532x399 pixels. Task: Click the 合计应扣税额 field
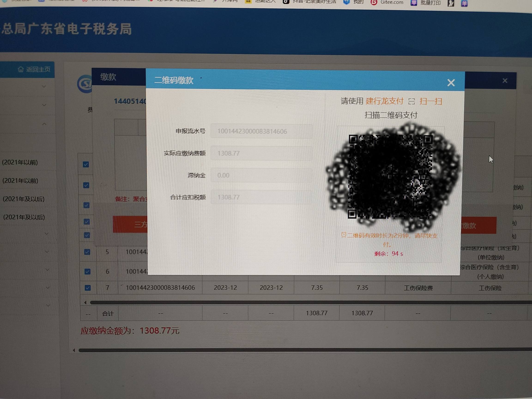[261, 197]
